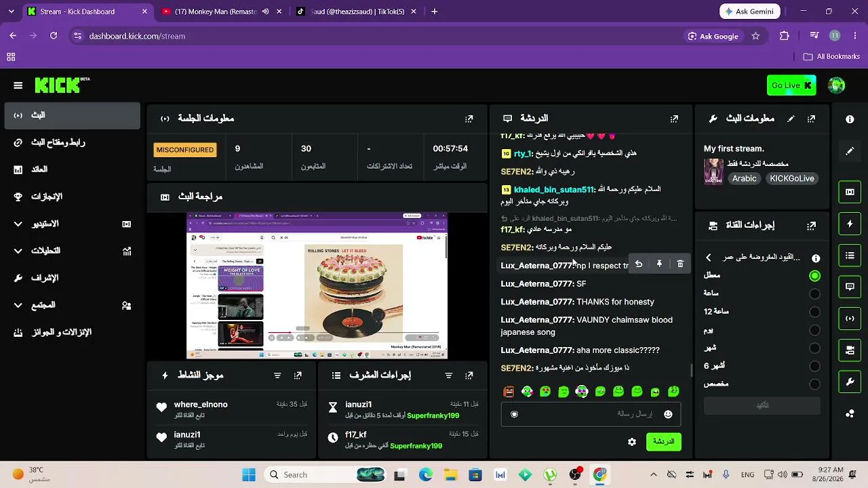The width and height of the screenshot is (868, 488).
Task: Select the 6 أشهر radio option
Action: coord(814,367)
